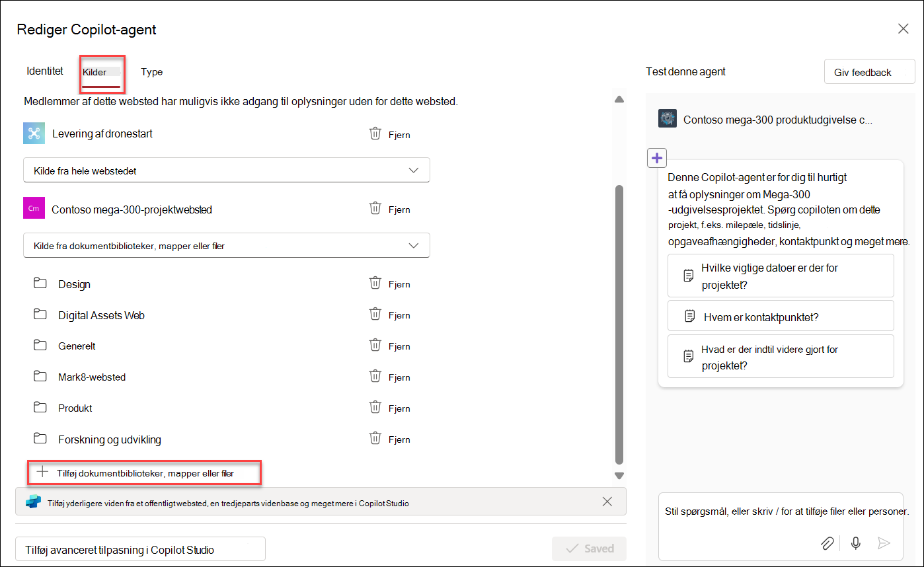
Task: Click the Produkt folder icon
Action: [x=40, y=407]
